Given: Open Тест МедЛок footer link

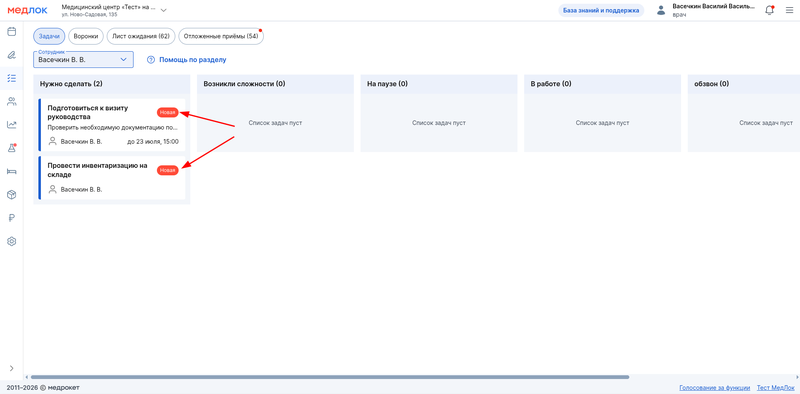Looking at the screenshot, I should [776, 387].
